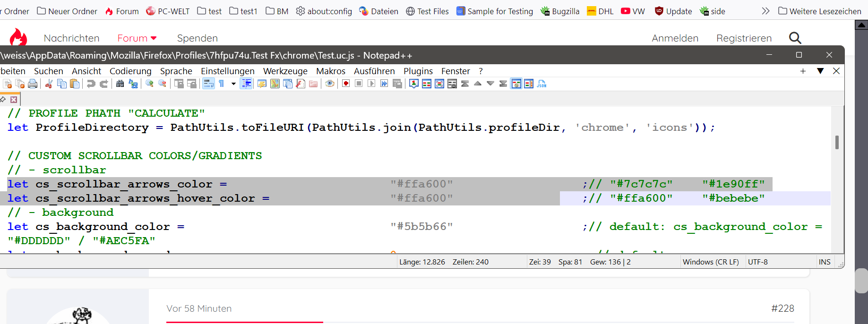Open the Neuer Ordner bookmark folder
This screenshot has width=868, height=324.
click(x=67, y=11)
